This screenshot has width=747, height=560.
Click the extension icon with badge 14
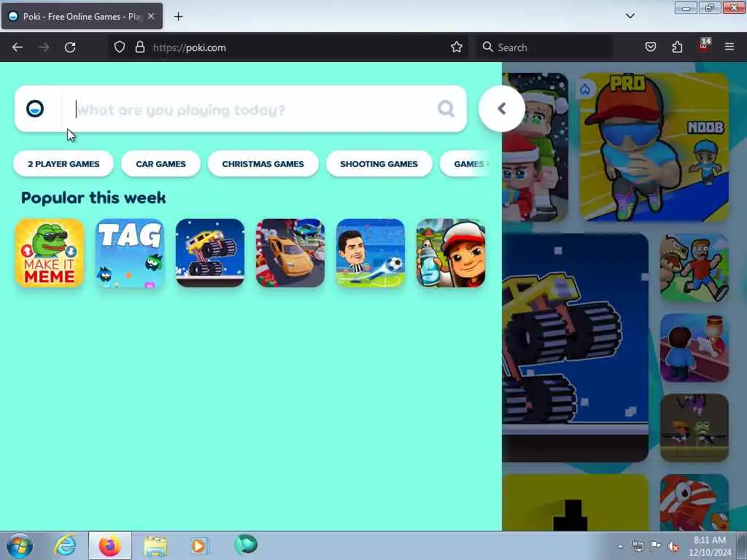click(704, 46)
